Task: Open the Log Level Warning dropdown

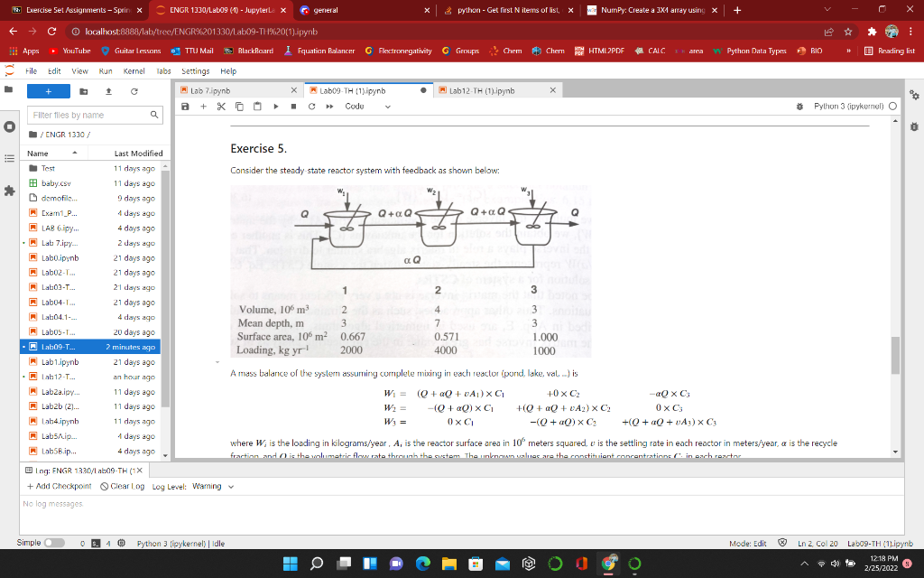Action: coord(209,485)
